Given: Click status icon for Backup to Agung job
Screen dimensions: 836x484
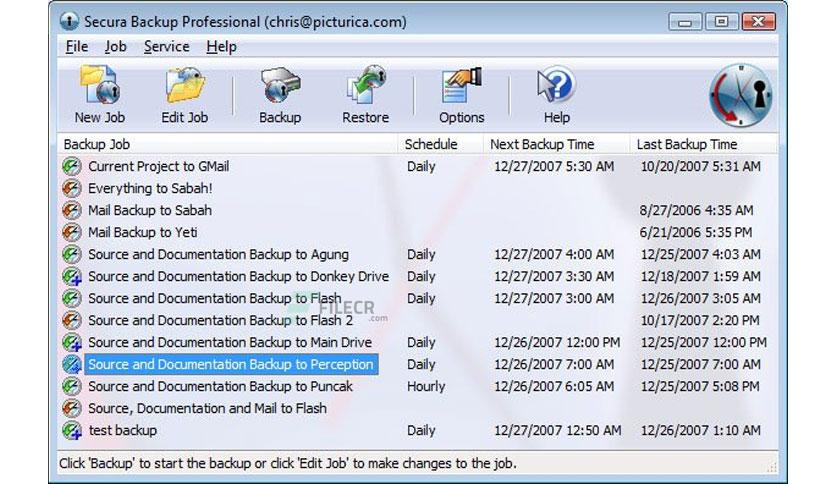Looking at the screenshot, I should click(71, 254).
